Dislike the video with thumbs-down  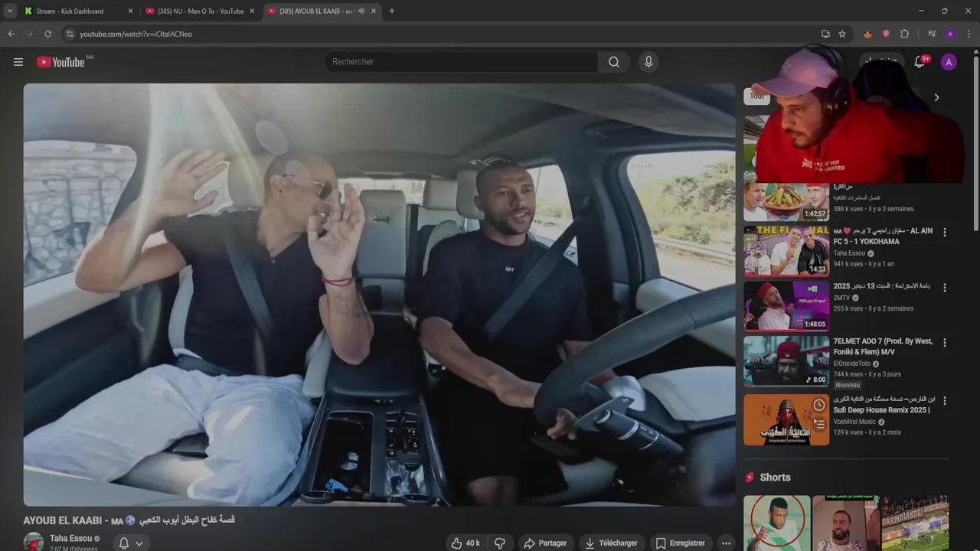(x=500, y=543)
